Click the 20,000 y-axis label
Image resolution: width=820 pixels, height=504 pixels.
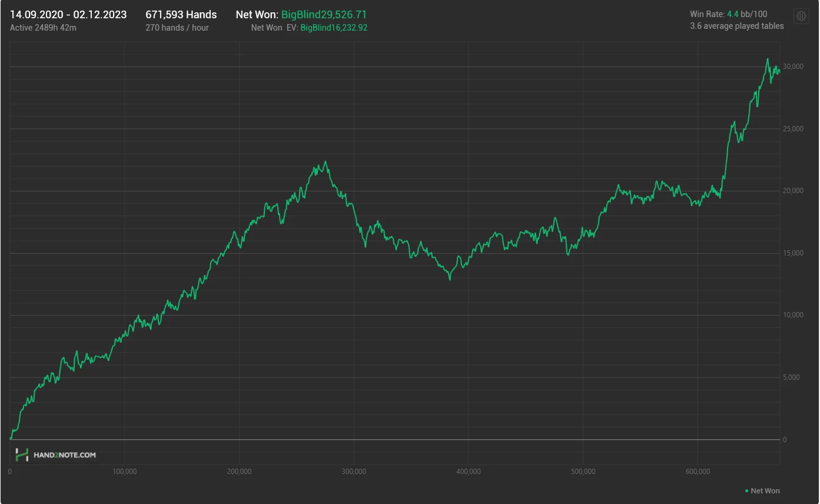coord(793,191)
